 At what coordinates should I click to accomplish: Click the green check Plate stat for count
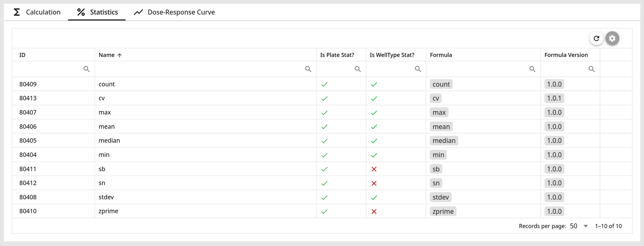[324, 84]
